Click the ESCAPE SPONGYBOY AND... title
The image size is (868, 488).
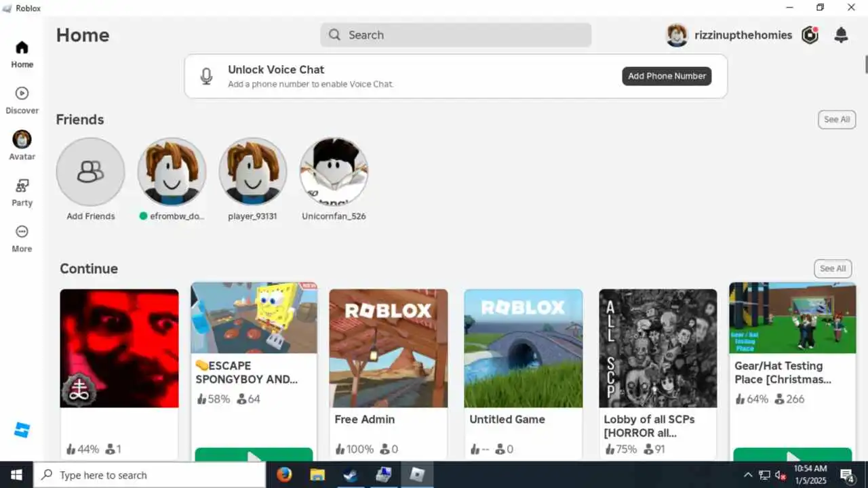246,373
